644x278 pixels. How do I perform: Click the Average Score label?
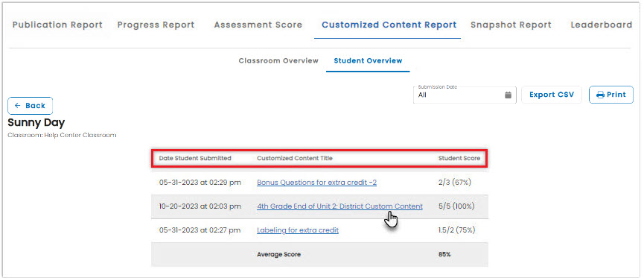click(x=279, y=254)
